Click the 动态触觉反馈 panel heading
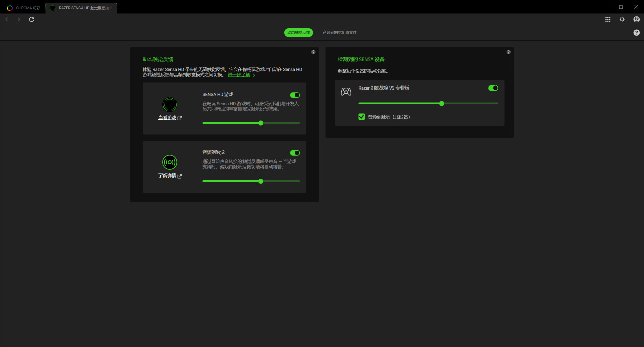The height and width of the screenshot is (347, 644). pyautogui.click(x=157, y=59)
